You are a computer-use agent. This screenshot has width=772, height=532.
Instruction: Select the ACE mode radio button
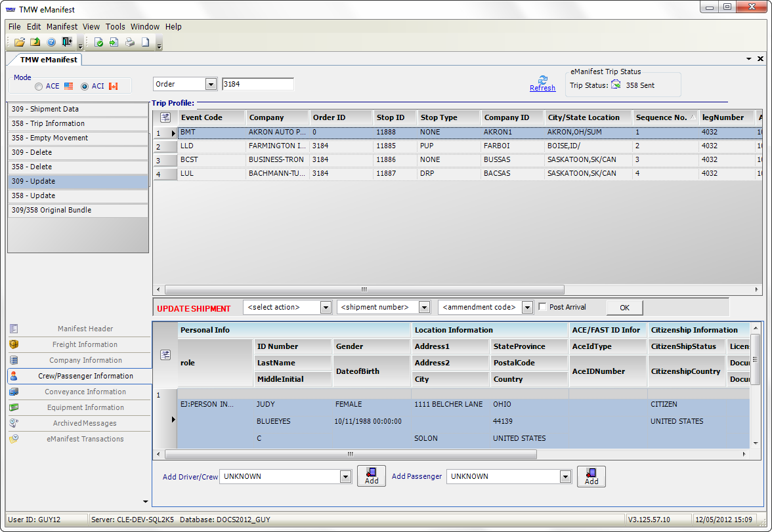point(39,86)
